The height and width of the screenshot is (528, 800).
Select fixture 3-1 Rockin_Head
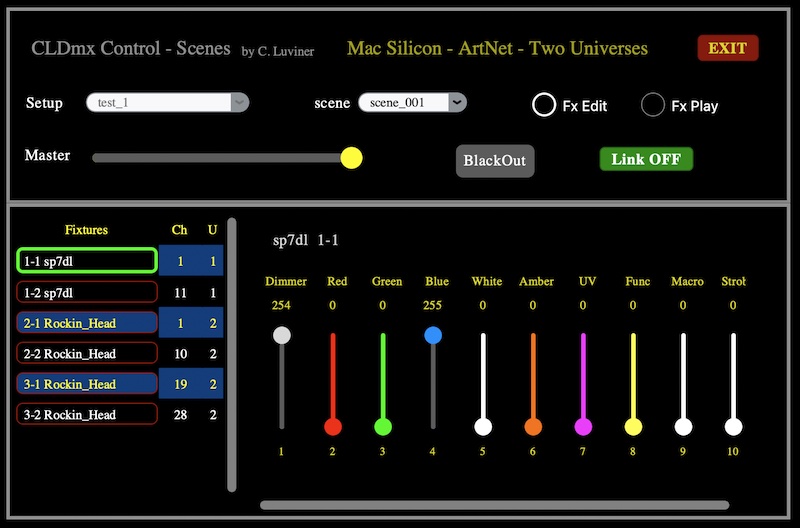(87, 384)
